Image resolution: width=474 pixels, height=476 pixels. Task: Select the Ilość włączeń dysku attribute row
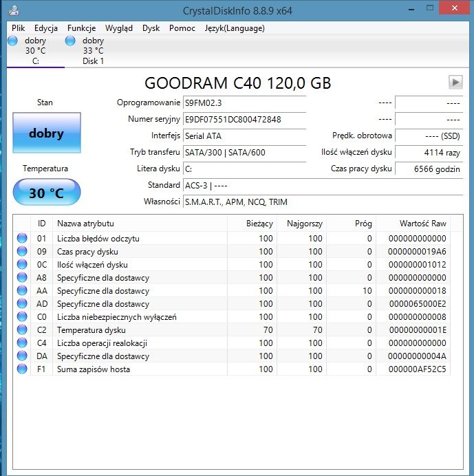pos(232,264)
